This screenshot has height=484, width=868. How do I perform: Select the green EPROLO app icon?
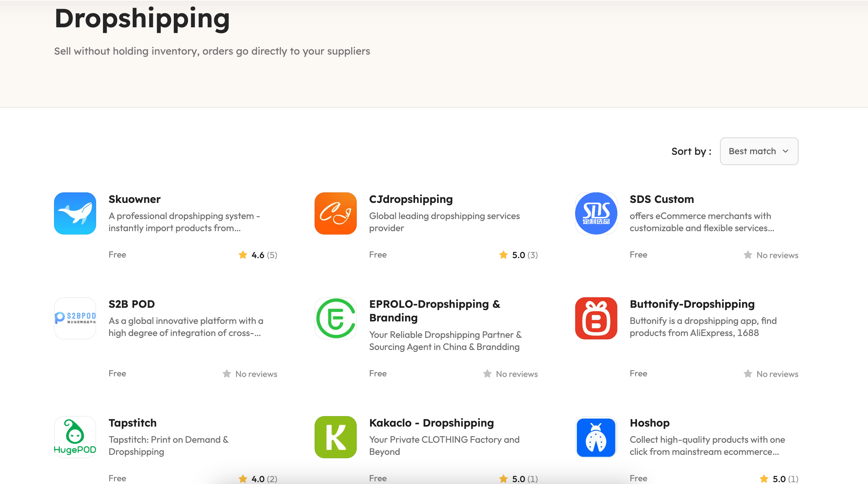(x=335, y=318)
